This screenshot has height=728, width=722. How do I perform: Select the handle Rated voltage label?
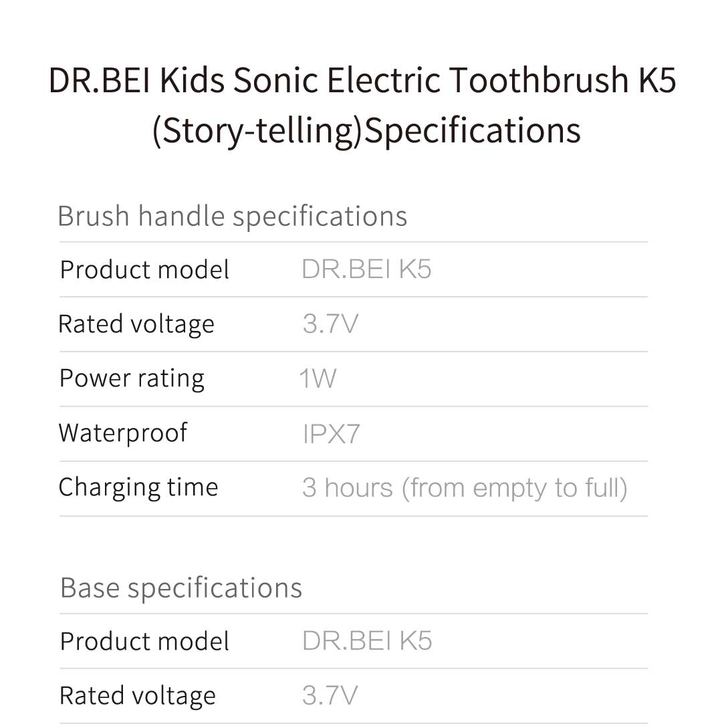point(136,324)
